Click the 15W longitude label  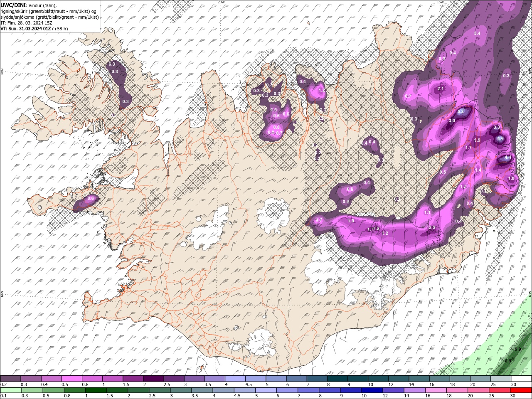pos(440,2)
